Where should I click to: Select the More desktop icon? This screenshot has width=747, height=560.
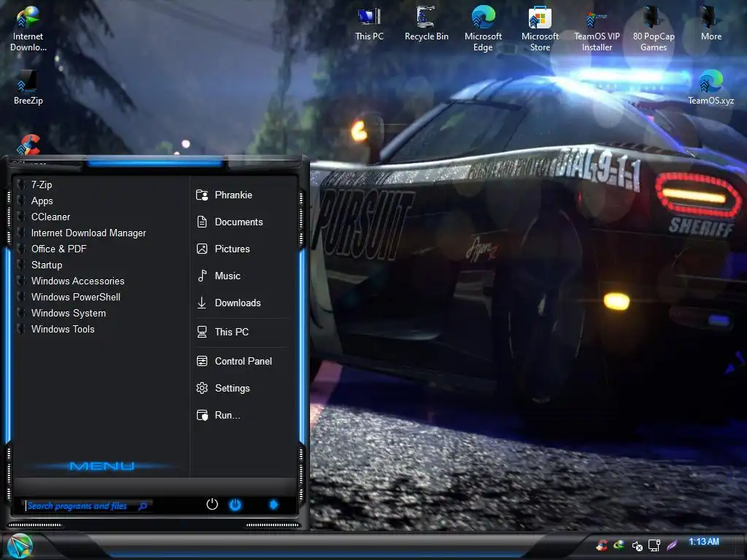[711, 24]
